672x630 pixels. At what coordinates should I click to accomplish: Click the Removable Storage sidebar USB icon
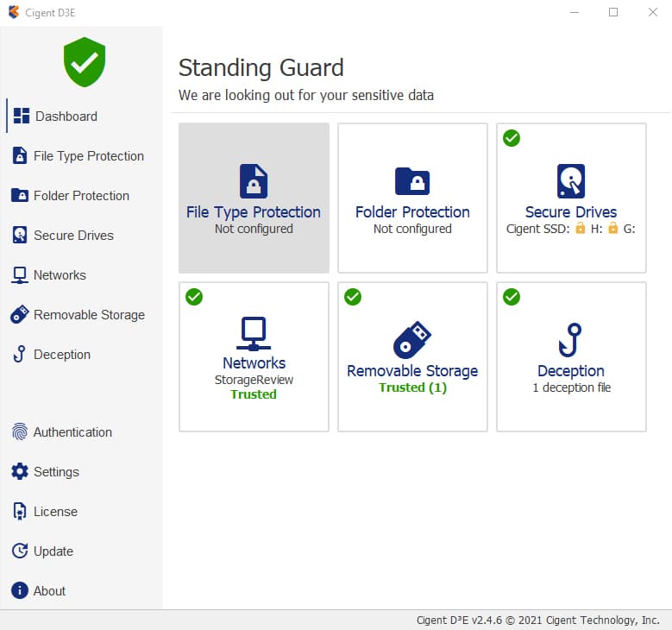click(x=19, y=314)
